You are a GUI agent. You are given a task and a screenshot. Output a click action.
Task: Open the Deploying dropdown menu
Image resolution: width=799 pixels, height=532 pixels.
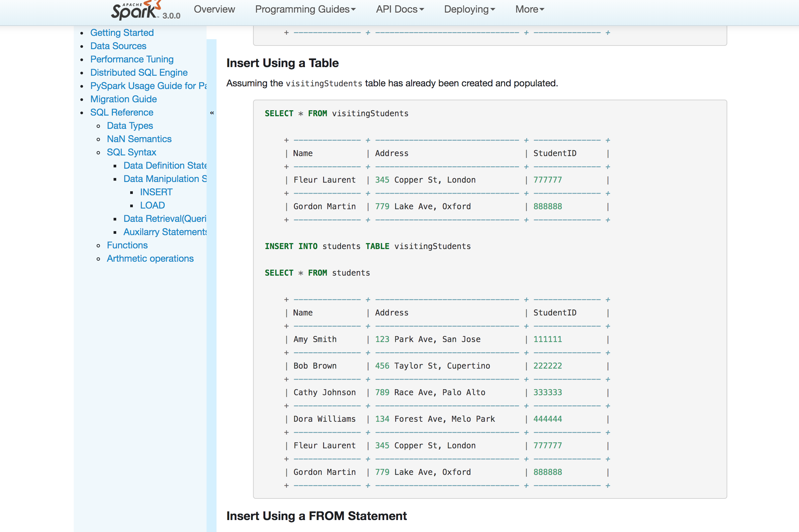[x=469, y=9]
